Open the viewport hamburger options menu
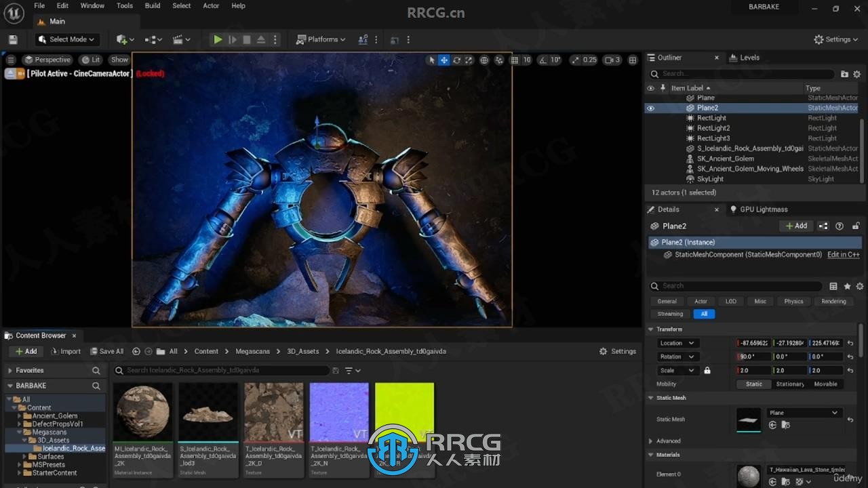Image resolution: width=868 pixels, height=488 pixels. [10, 60]
